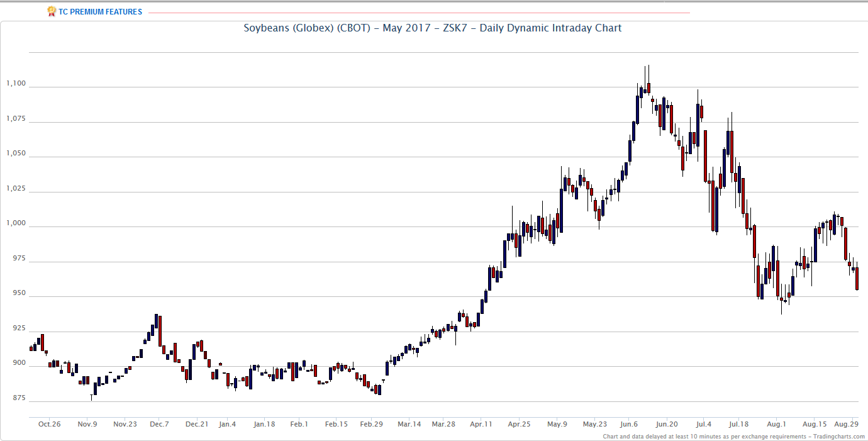Open the TC PREMIUM FEATURES link
Viewport: 868px width, 441px height.
[100, 12]
